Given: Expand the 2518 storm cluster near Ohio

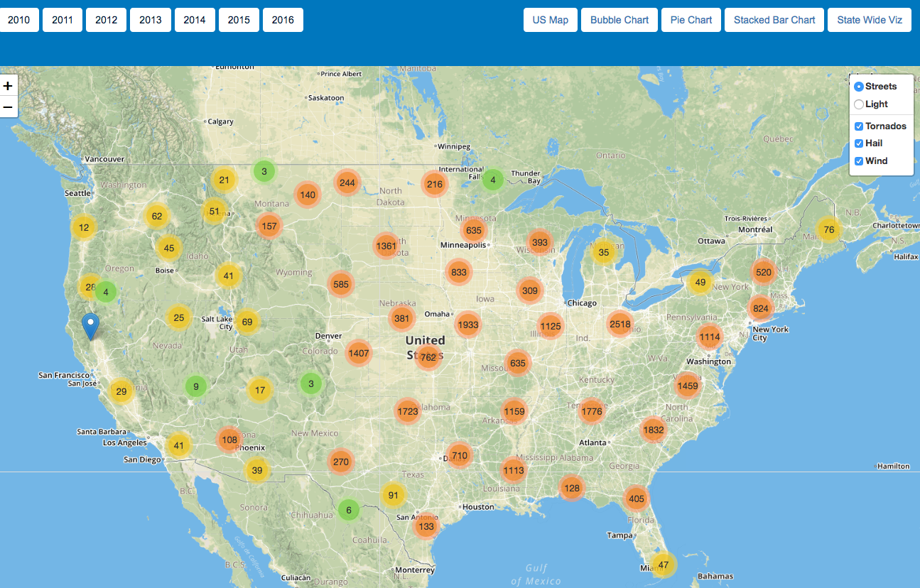Looking at the screenshot, I should 619,325.
